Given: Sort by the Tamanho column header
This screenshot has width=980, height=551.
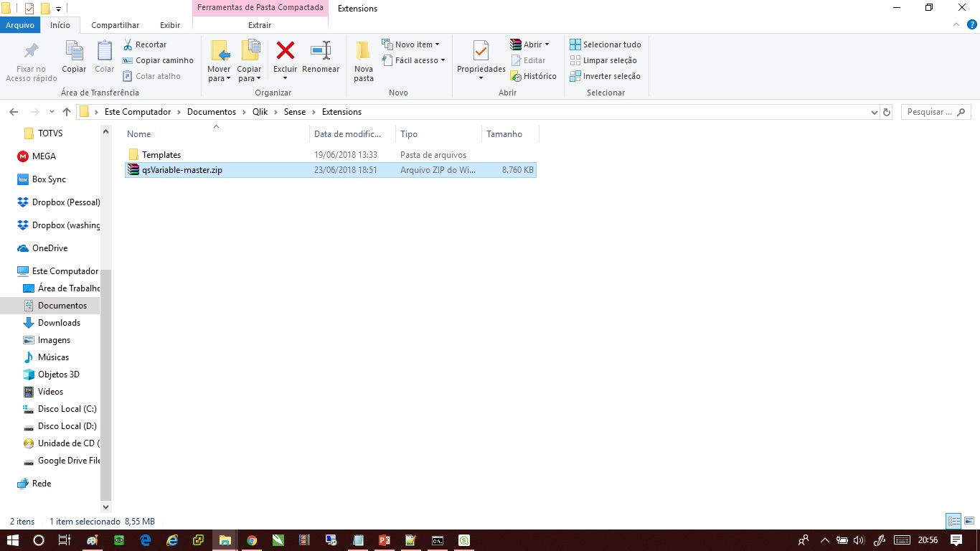Looking at the screenshot, I should pos(510,134).
